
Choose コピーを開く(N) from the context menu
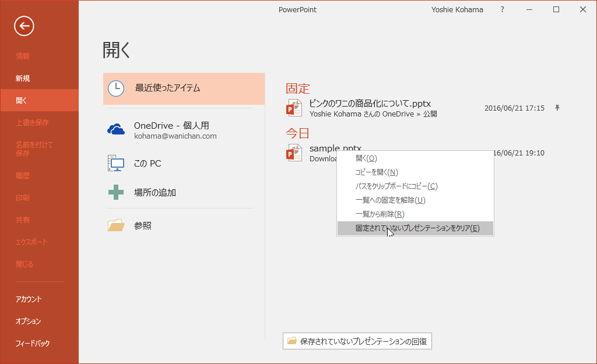(x=415, y=172)
